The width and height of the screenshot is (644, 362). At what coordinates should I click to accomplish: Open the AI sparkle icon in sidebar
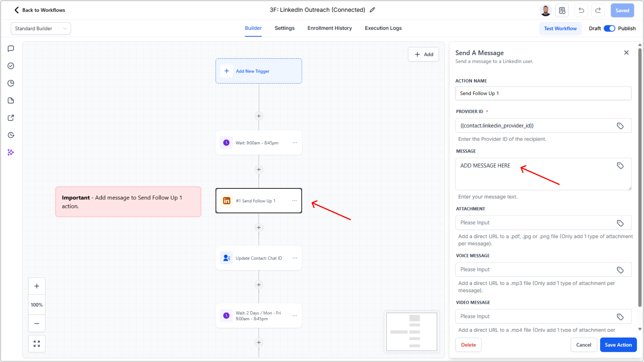pyautogui.click(x=11, y=152)
